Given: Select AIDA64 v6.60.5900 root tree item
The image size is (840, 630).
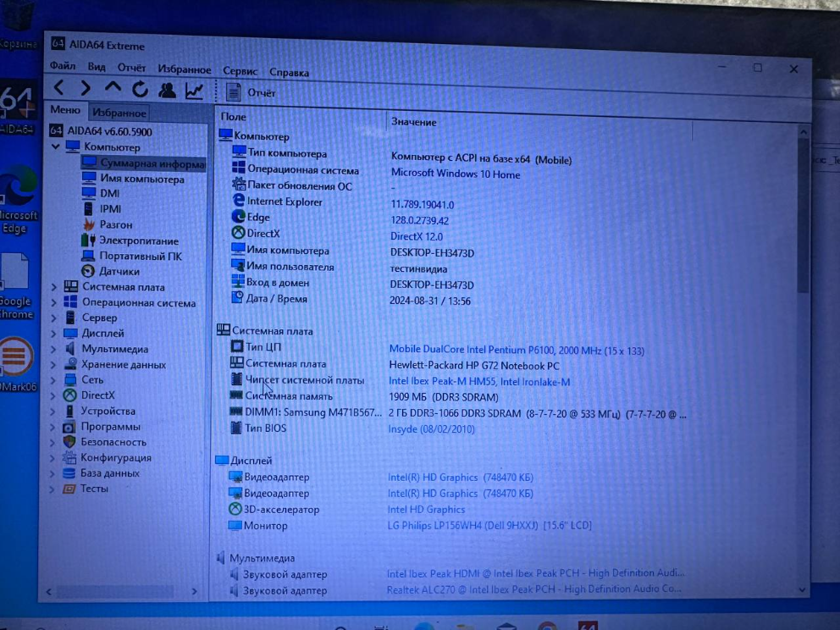Looking at the screenshot, I should (102, 131).
